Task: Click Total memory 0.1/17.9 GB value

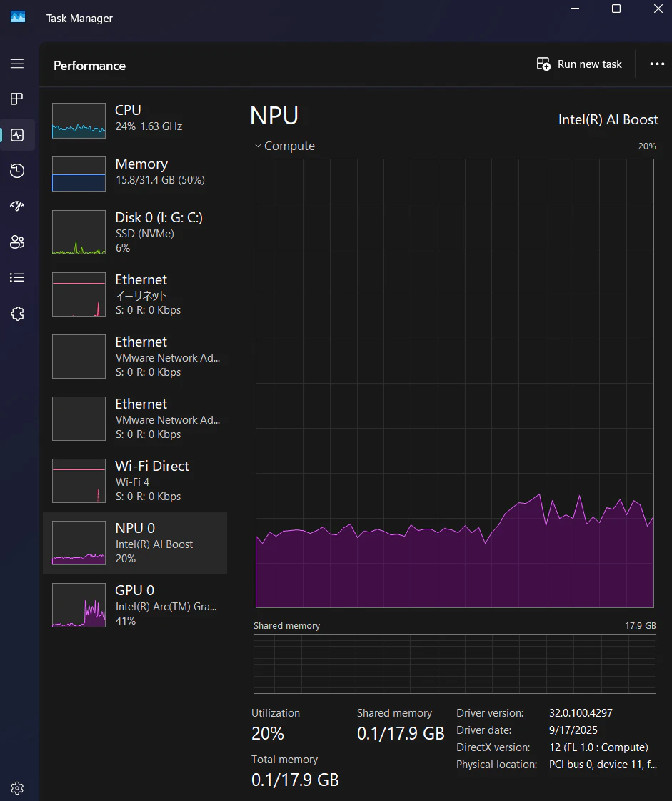Action: [295, 780]
